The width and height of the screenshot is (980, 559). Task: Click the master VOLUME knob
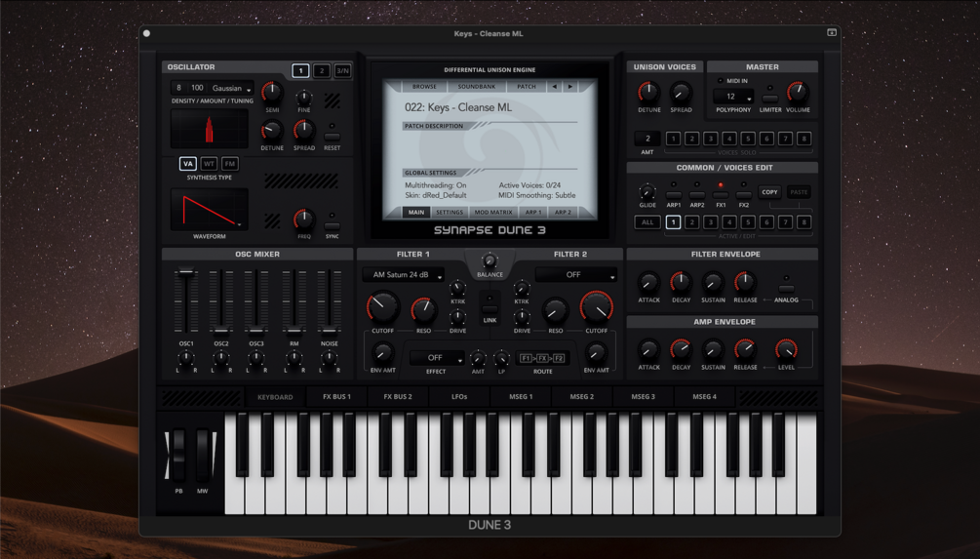(x=798, y=93)
